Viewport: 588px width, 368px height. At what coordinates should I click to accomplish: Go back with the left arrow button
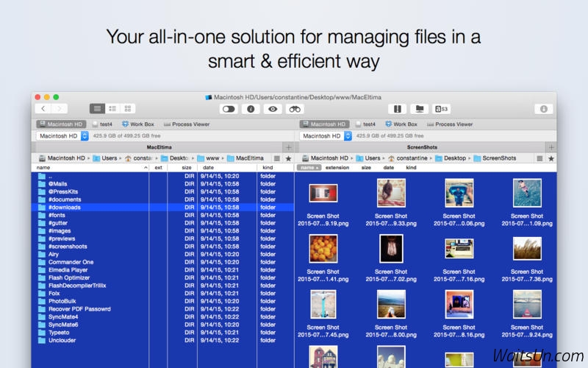(42, 109)
